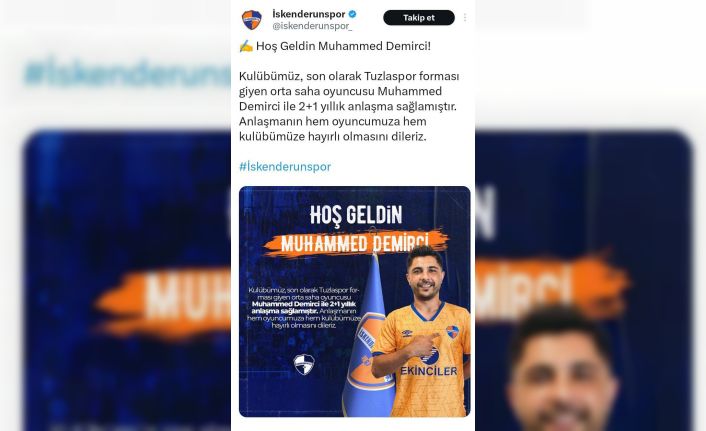Image resolution: width=706 pixels, height=431 pixels.
Task: Select the @iskenderunspor_ handle
Action: coord(312,26)
